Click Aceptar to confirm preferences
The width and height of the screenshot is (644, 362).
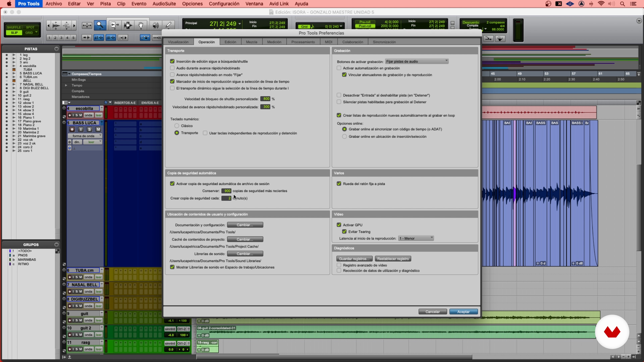[464, 312]
